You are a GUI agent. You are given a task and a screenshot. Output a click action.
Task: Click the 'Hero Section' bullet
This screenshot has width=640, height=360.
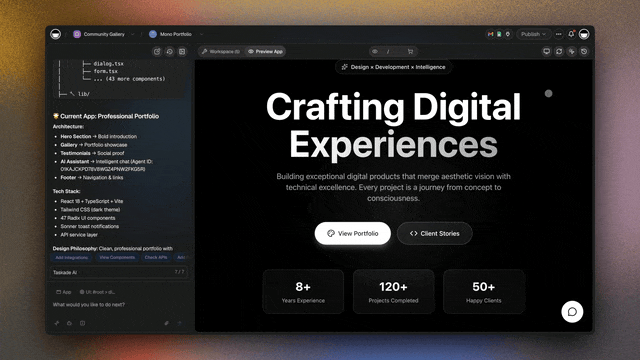99,136
